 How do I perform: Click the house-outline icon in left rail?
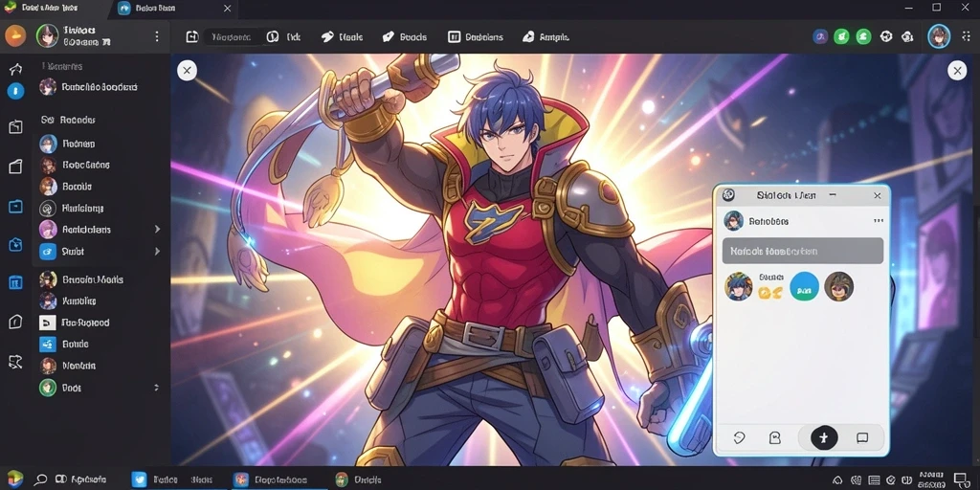pyautogui.click(x=15, y=322)
